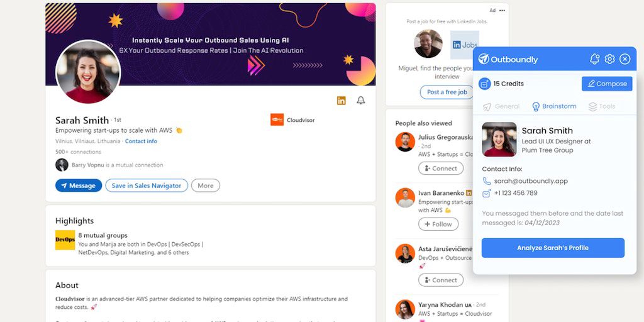Switch to the General tab
The width and height of the screenshot is (644, 322).
tap(501, 106)
